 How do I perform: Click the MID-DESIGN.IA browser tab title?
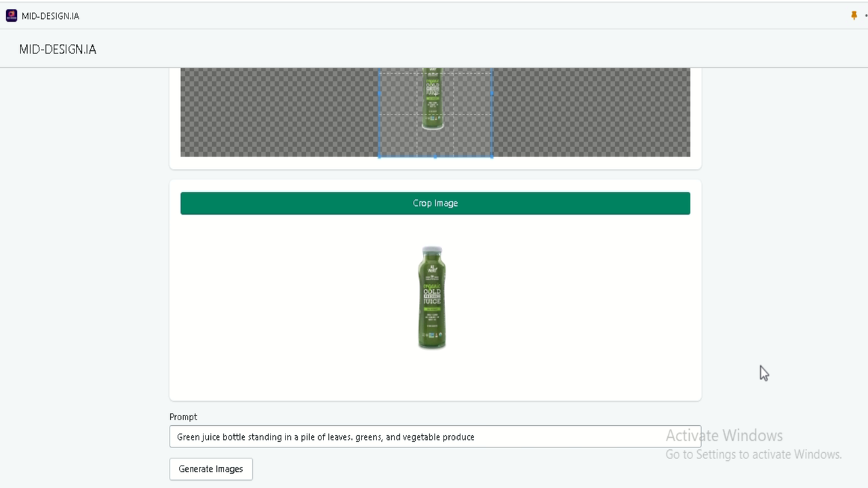(x=50, y=16)
